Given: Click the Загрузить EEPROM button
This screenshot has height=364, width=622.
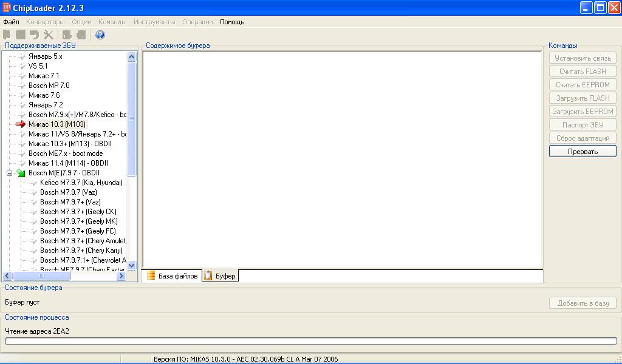Looking at the screenshot, I should click(583, 111).
